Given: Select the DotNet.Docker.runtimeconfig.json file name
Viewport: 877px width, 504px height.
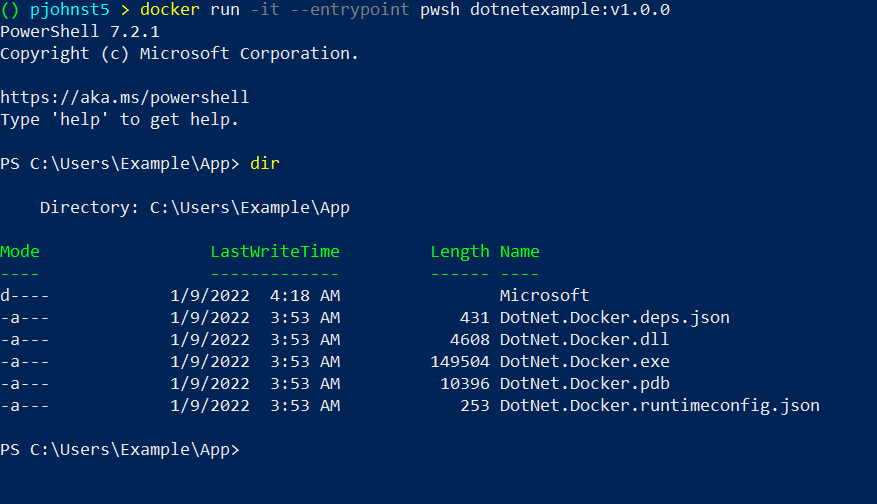Looking at the screenshot, I should 659,406.
